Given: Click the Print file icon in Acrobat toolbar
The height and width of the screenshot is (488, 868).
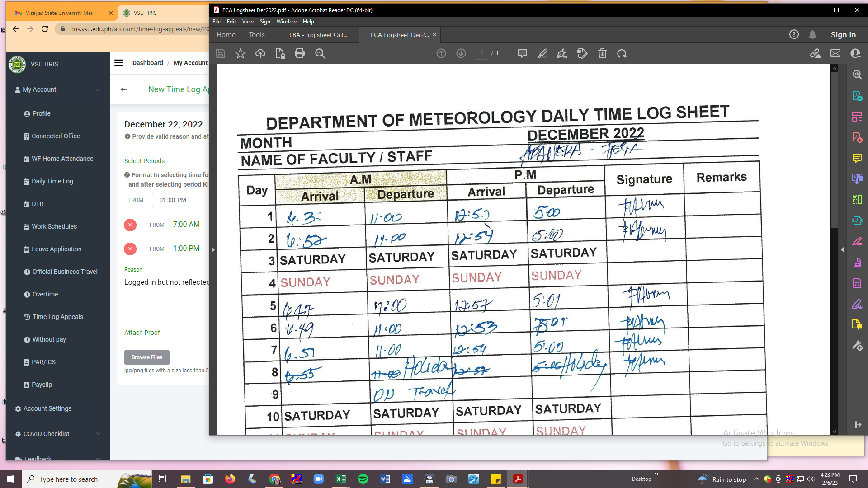Looking at the screenshot, I should point(299,53).
